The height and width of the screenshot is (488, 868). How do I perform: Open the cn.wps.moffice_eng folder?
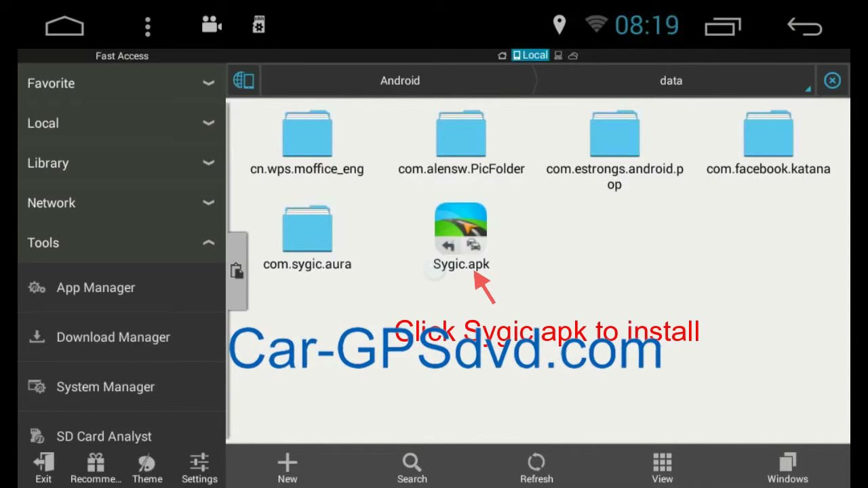pos(307,143)
